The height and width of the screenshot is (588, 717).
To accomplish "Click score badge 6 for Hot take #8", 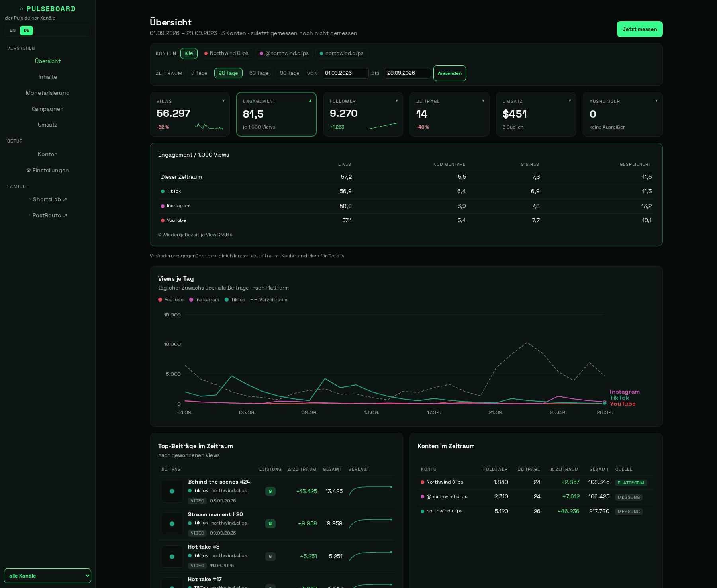I will coord(270,557).
